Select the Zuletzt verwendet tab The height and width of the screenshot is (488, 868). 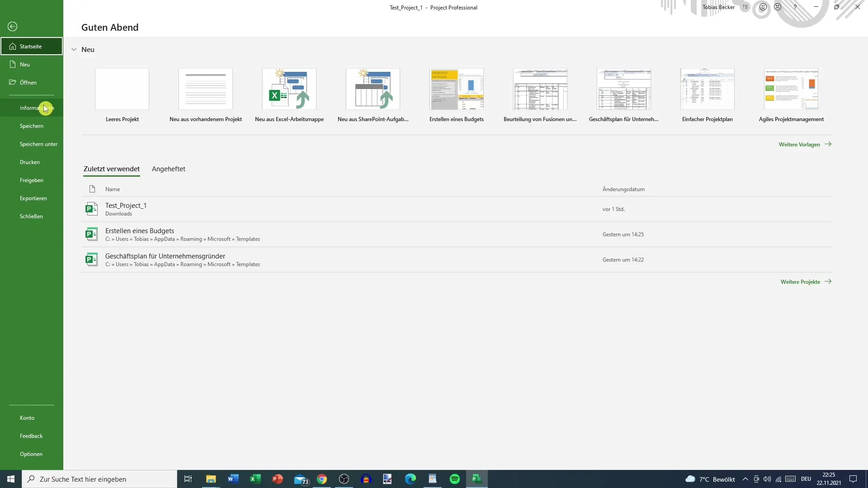click(112, 169)
